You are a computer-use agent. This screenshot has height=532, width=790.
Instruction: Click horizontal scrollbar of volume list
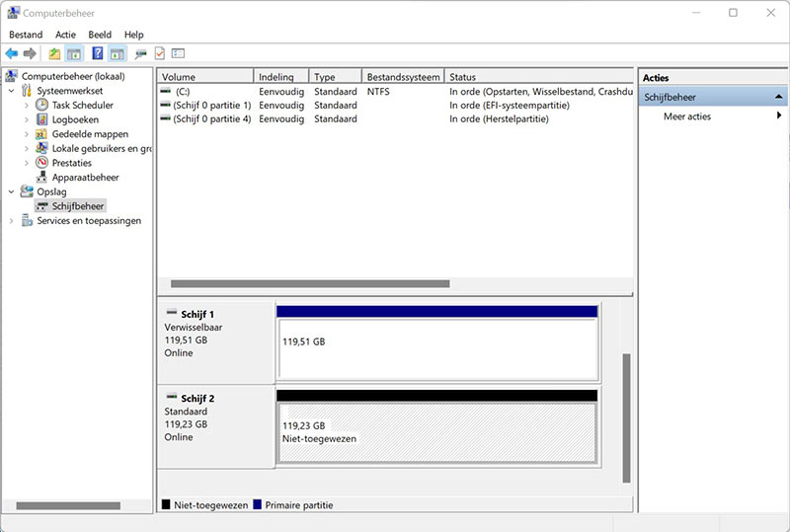(x=310, y=283)
